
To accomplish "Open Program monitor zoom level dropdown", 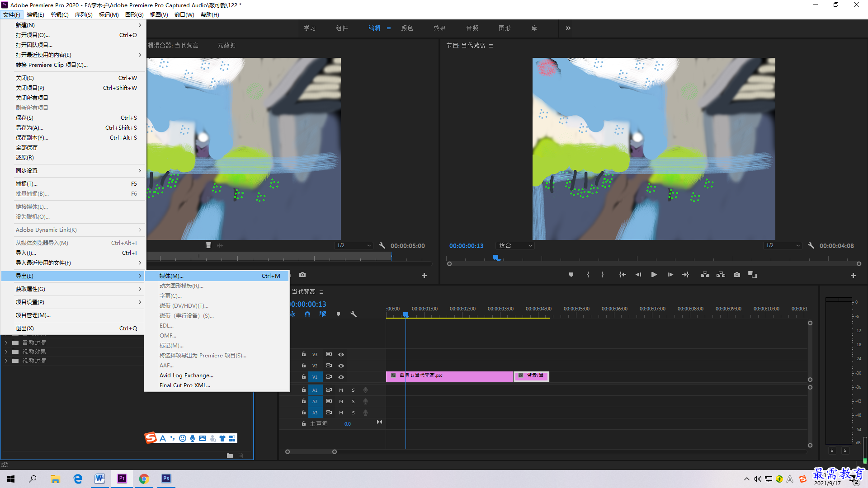I will (x=515, y=246).
